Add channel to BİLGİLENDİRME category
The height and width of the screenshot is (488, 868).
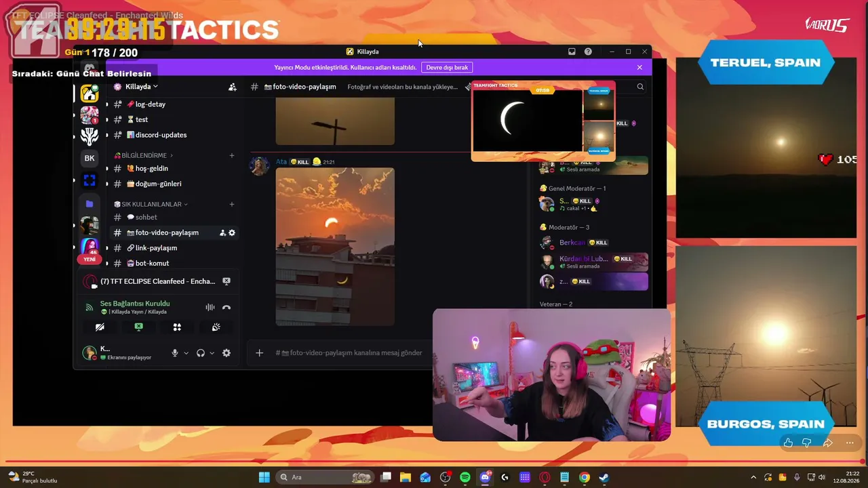pyautogui.click(x=232, y=155)
